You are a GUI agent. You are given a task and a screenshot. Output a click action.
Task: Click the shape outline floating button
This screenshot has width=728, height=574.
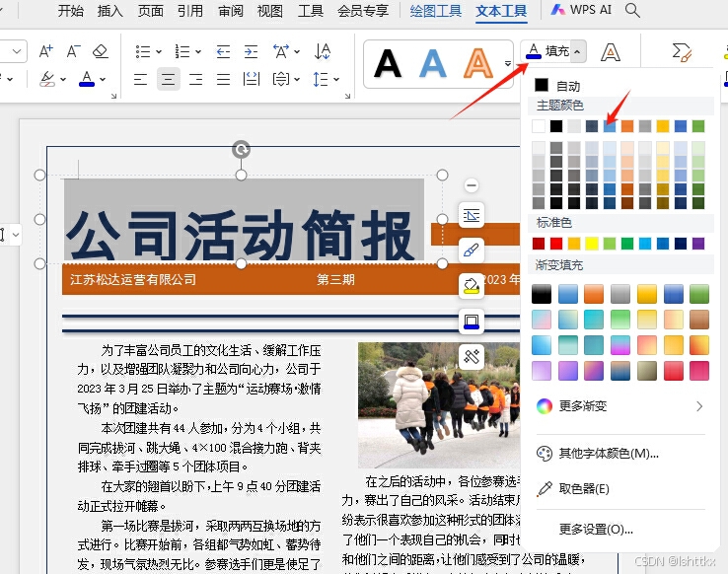(x=472, y=322)
